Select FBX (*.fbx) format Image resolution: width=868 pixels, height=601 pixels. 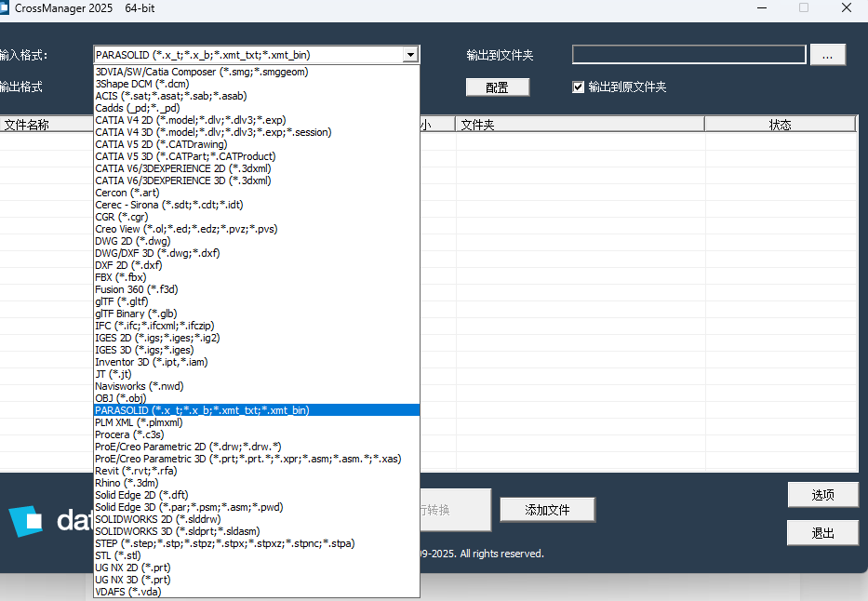point(257,277)
